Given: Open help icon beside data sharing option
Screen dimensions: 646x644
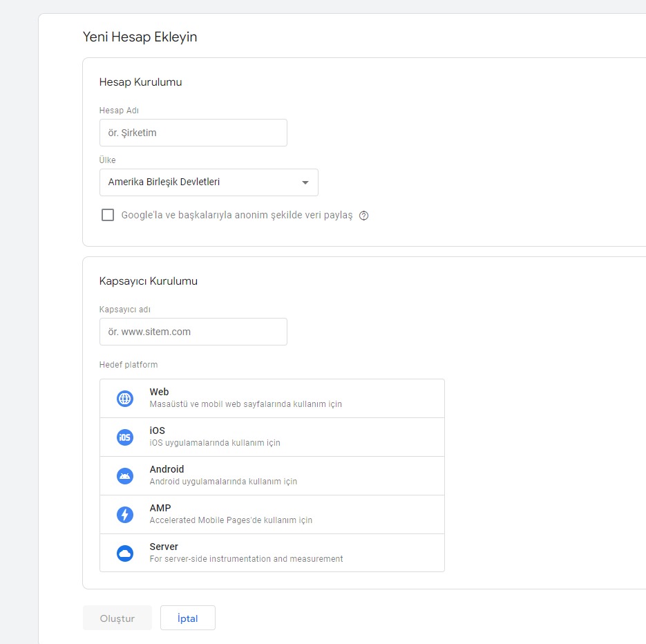Looking at the screenshot, I should 364,216.
